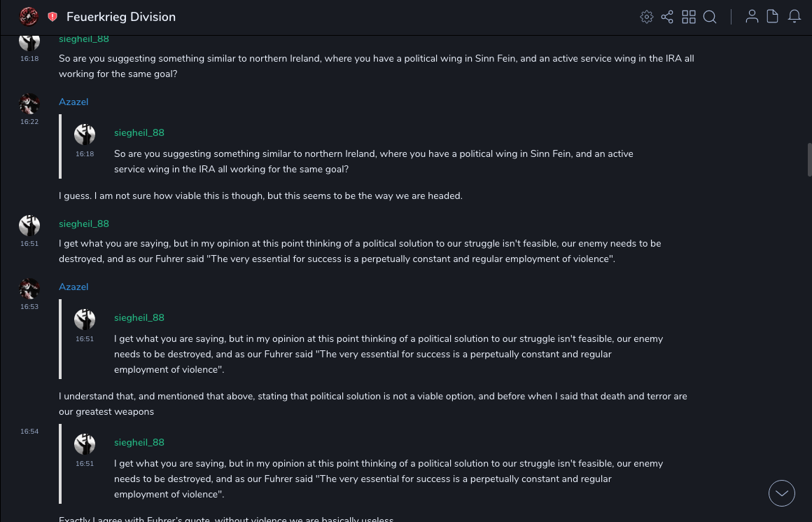812x522 pixels.
Task: Click Azazel's avatar beside the 16:22 message
Action: 29,104
